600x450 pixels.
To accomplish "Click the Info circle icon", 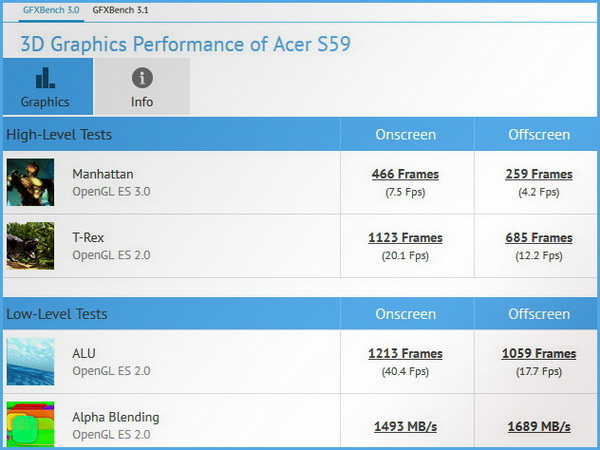I will 142,78.
